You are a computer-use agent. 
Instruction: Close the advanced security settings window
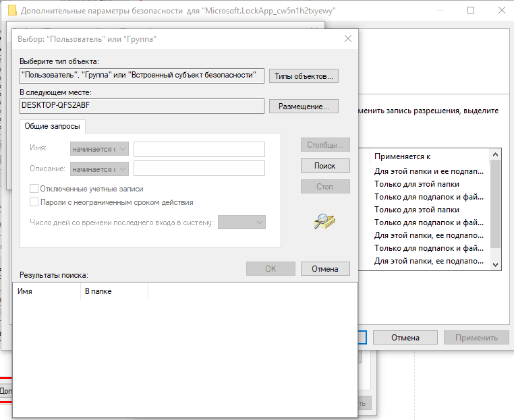502,10
